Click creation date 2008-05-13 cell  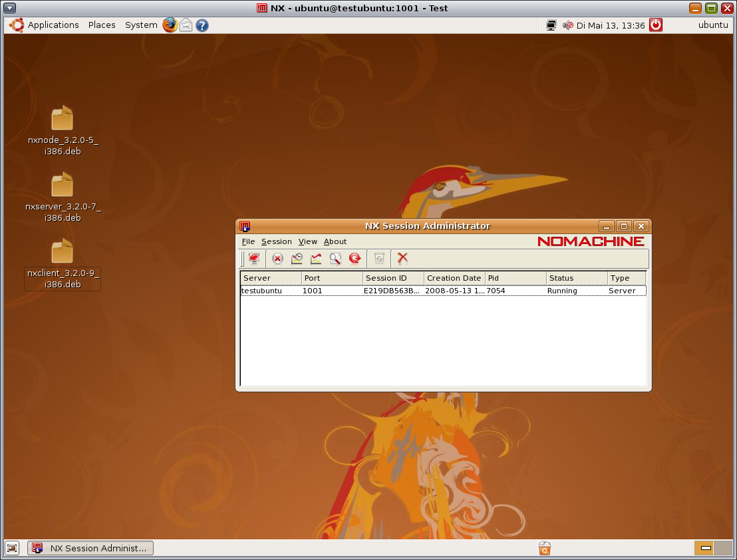(x=454, y=291)
